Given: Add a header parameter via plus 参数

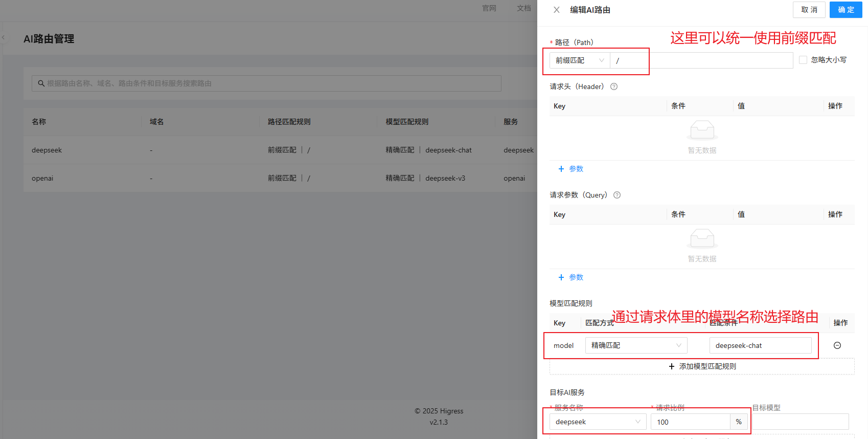Looking at the screenshot, I should point(570,169).
